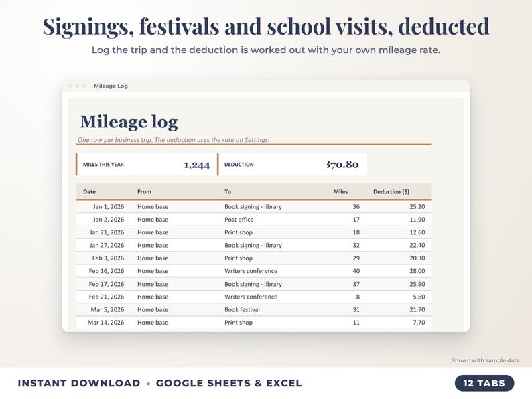The width and height of the screenshot is (532, 399).
Task: Click miles value 8
Action: click(358, 297)
